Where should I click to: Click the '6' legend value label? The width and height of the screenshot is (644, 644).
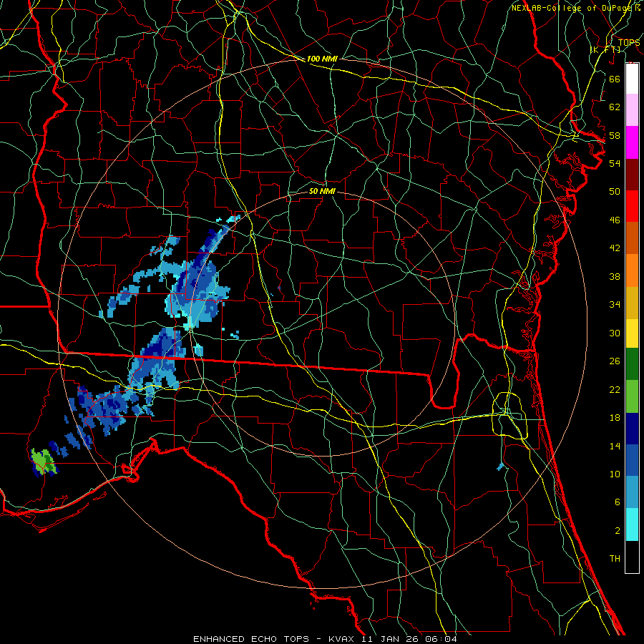coord(617,502)
